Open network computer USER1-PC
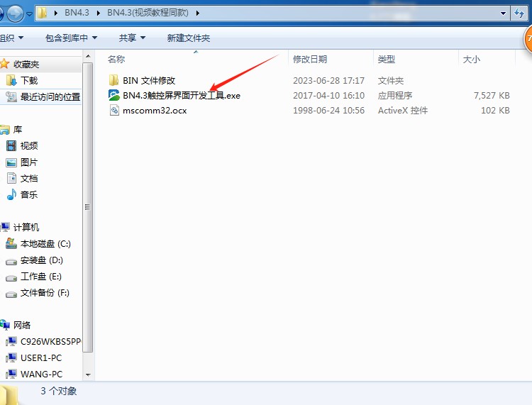This screenshot has width=532, height=405. click(41, 357)
